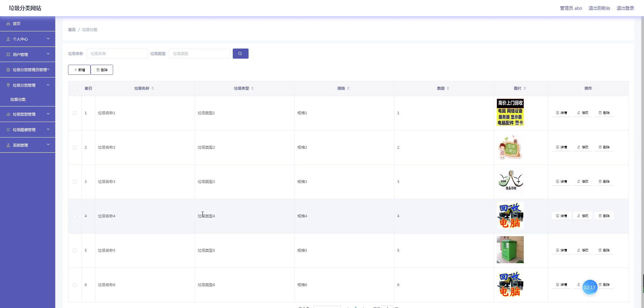Click 管理员 abo in the header
The height and width of the screenshot is (308, 644).
(x=571, y=8)
